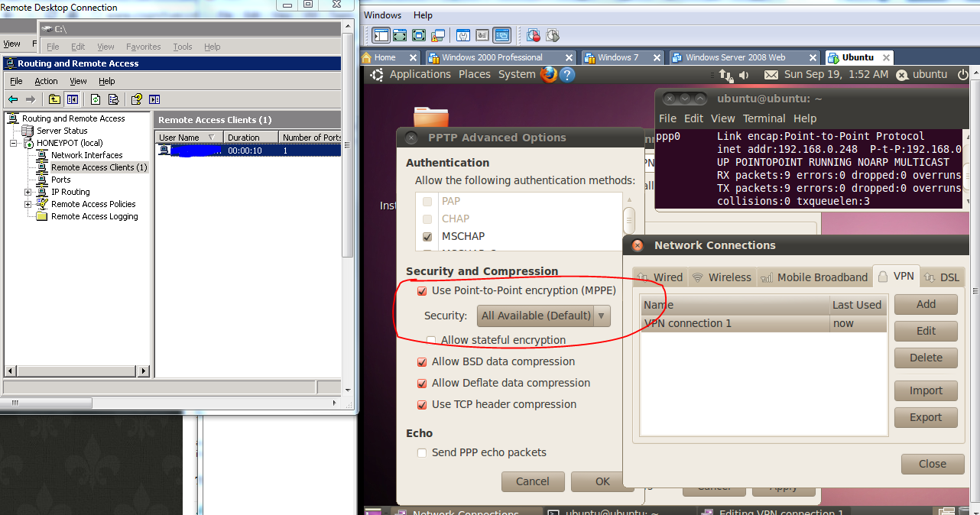
Task: Click the mail envelope icon in Ubuntu panel
Action: coord(771,75)
